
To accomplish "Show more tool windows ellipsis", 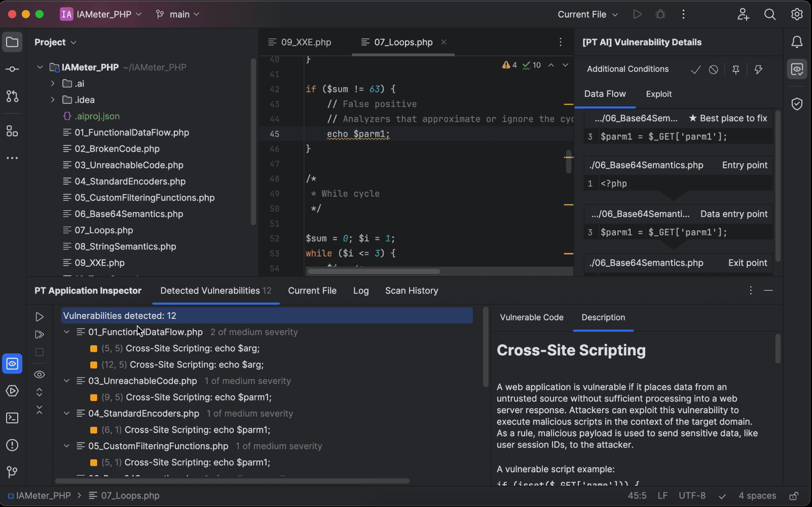I will tap(12, 158).
